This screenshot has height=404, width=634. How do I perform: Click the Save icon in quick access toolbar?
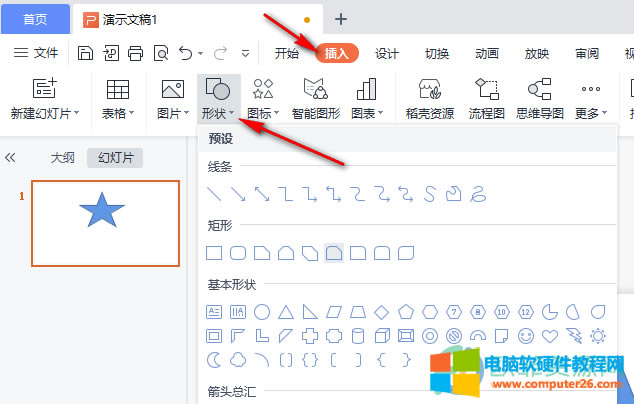(x=86, y=53)
